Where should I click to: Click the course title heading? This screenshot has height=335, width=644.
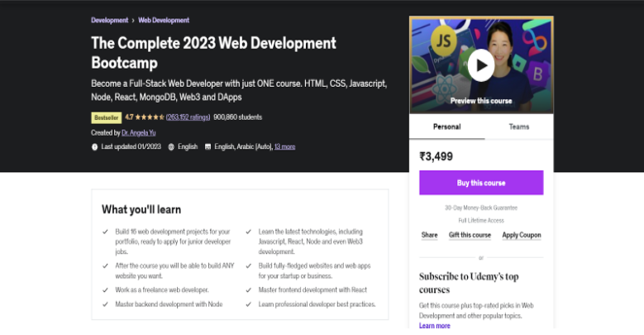click(213, 53)
